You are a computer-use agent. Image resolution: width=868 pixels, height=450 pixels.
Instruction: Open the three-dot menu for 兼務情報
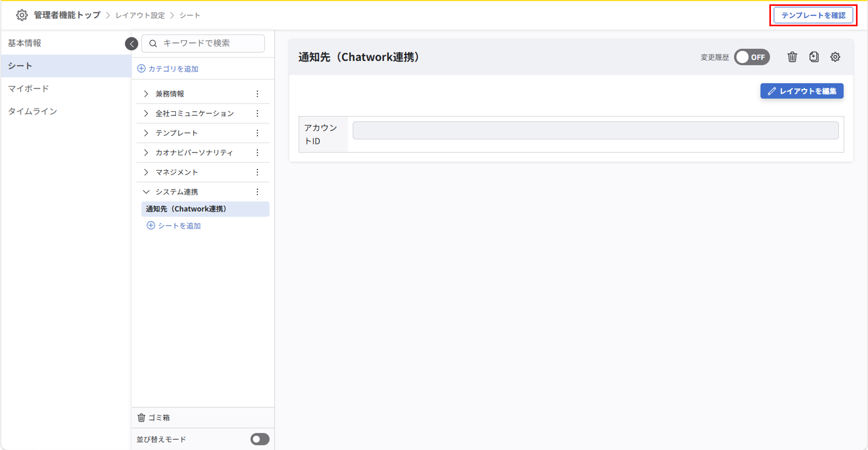click(x=257, y=94)
